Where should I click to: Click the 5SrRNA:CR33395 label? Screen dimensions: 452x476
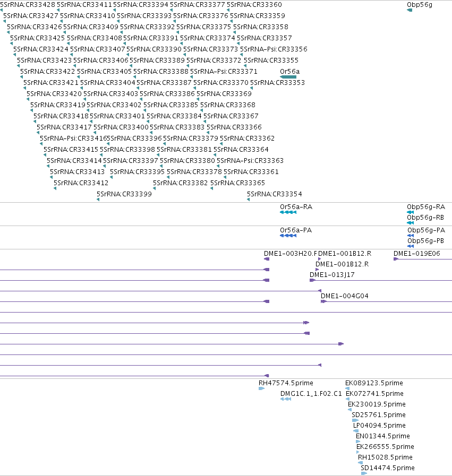pos(138,172)
